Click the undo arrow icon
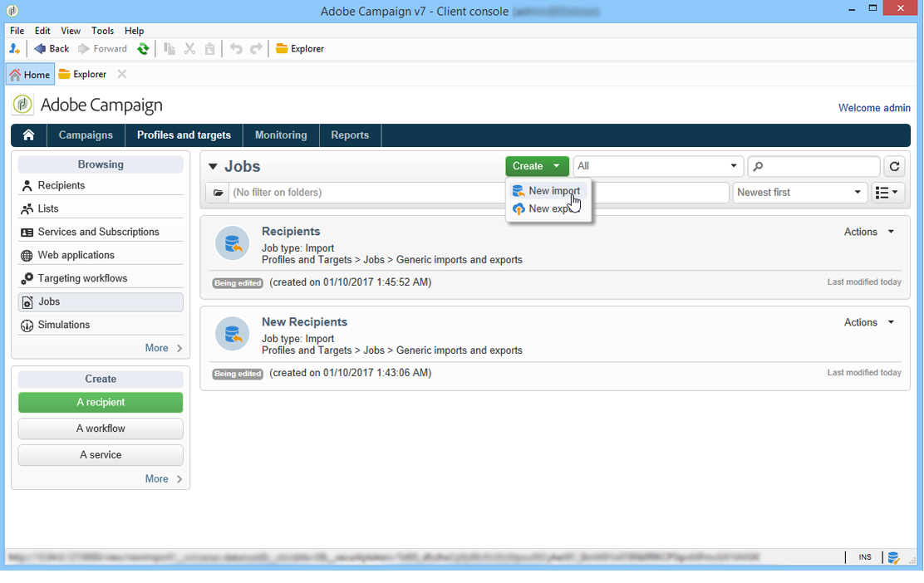 pos(236,49)
